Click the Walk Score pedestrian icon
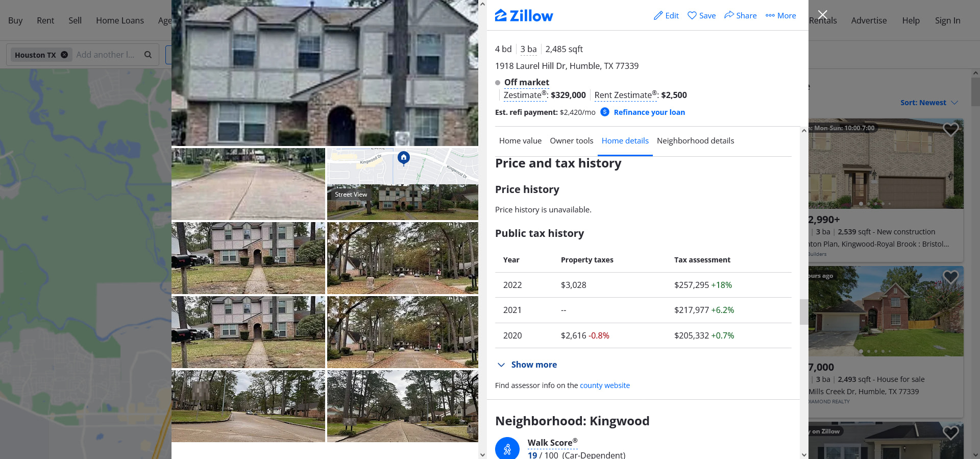 507,449
